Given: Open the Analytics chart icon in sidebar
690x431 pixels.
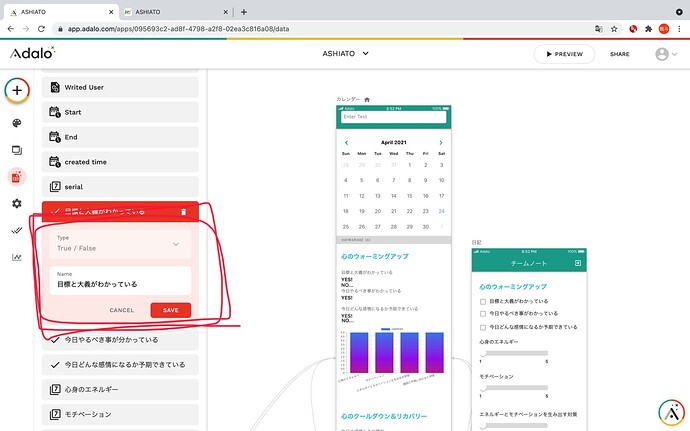Looking at the screenshot, I should 17,257.
